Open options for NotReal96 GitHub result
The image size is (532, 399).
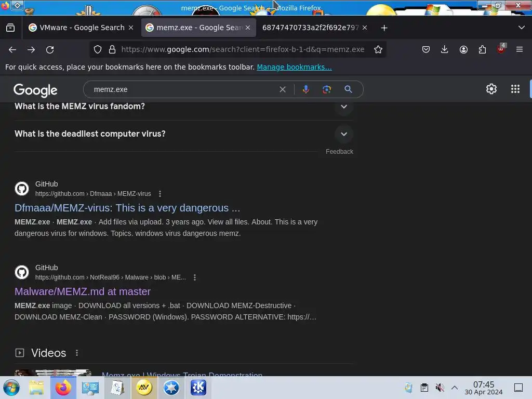click(194, 277)
